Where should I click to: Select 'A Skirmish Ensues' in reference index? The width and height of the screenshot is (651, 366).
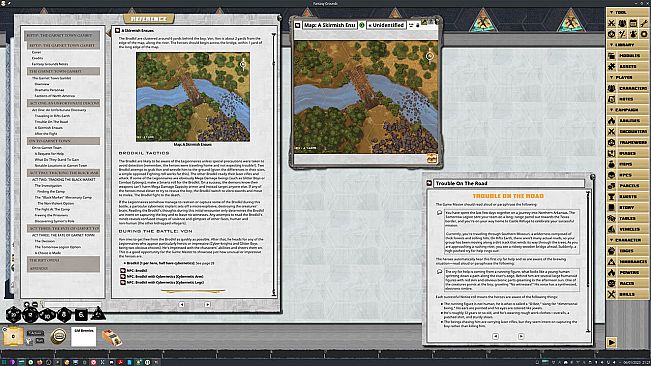coord(49,128)
